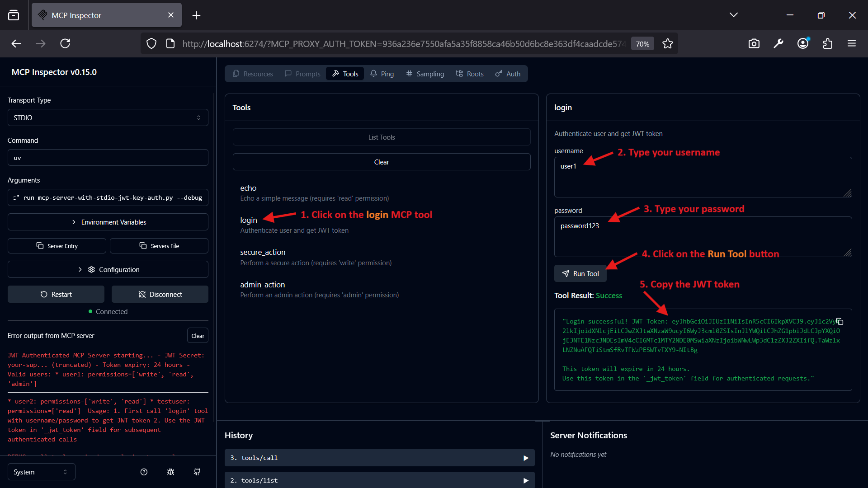Copy Server Entry configuration
868x488 pixels.
pos(57,246)
